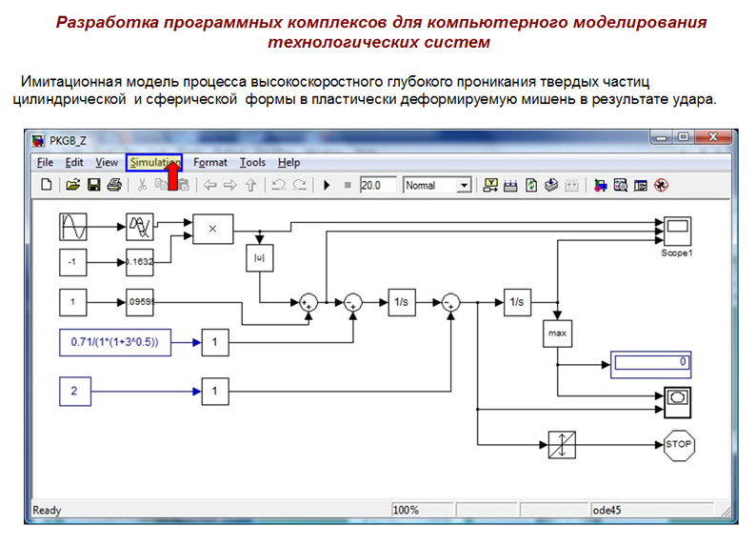The width and height of the screenshot is (756, 546).
Task: Select the hit crossing block left of STOP
Action: (562, 445)
